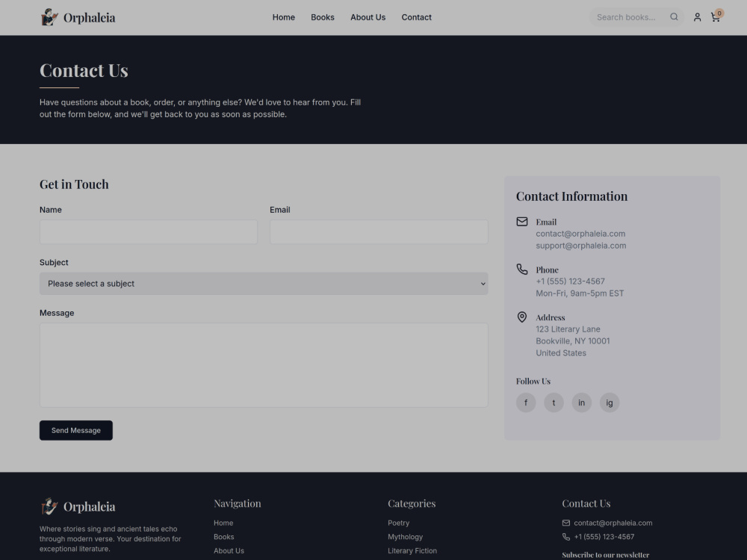Open the Poetry category link
The height and width of the screenshot is (560, 747).
tap(398, 523)
